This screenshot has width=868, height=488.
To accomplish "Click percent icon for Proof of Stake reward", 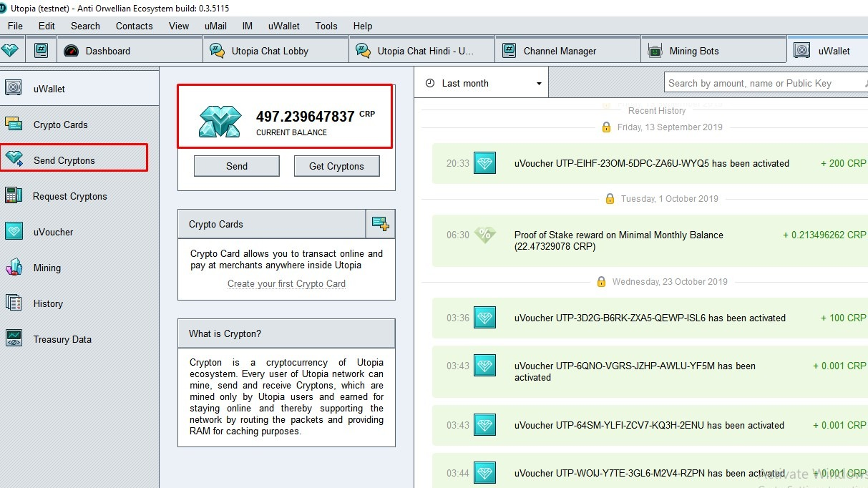I will tap(484, 235).
